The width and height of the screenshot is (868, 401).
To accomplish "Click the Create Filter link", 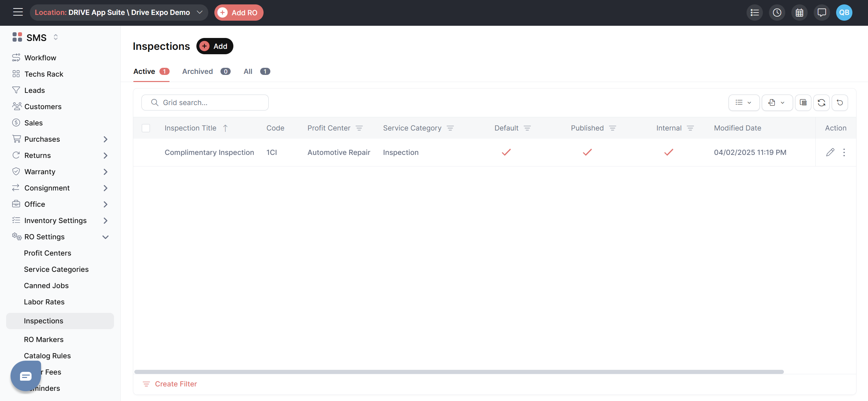I will pos(175,384).
